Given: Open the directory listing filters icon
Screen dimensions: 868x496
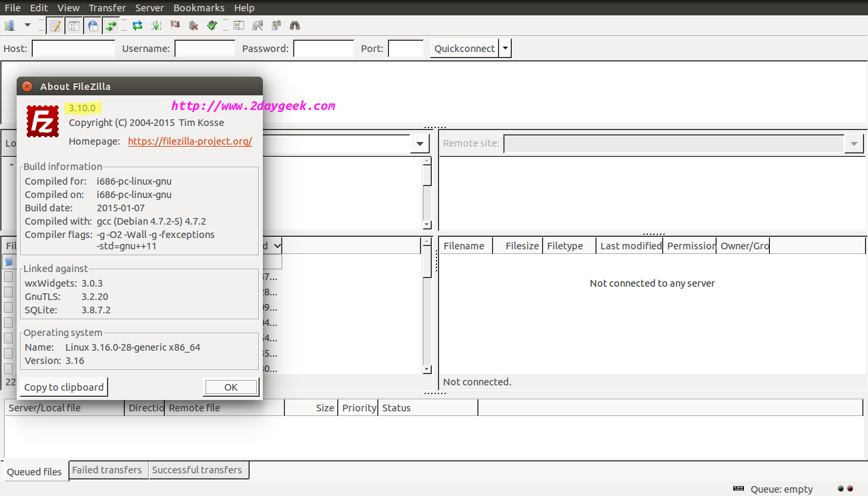Looking at the screenshot, I should click(x=239, y=26).
